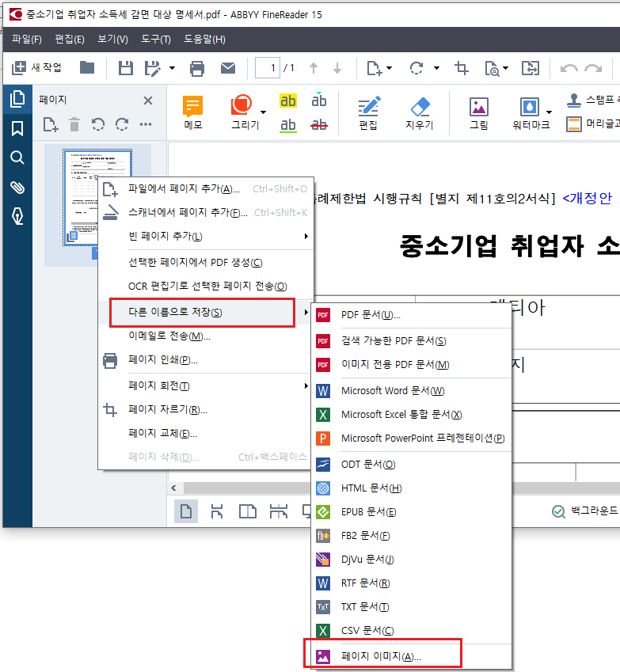Add a Note (메모) annotation
The height and width of the screenshot is (672, 620).
point(193,112)
